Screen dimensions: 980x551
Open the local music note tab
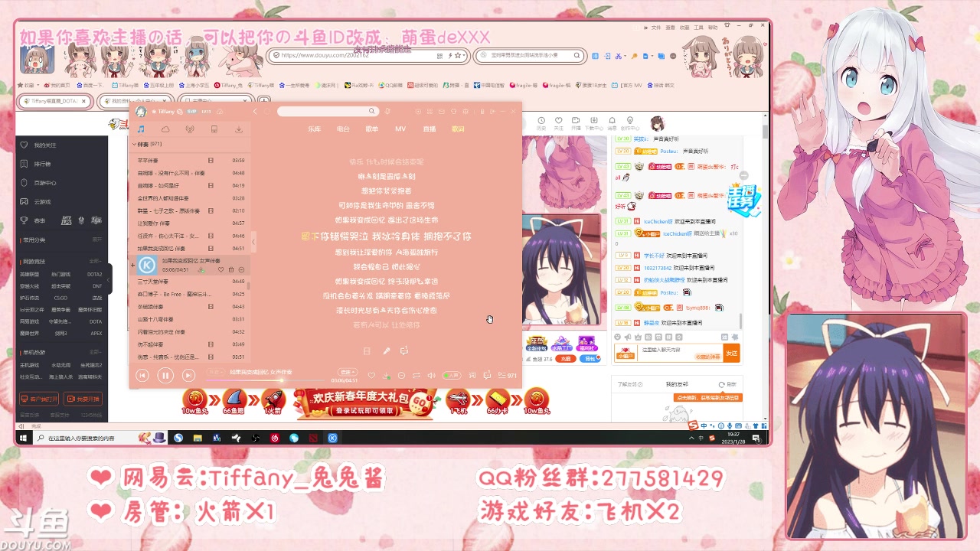coord(141,129)
